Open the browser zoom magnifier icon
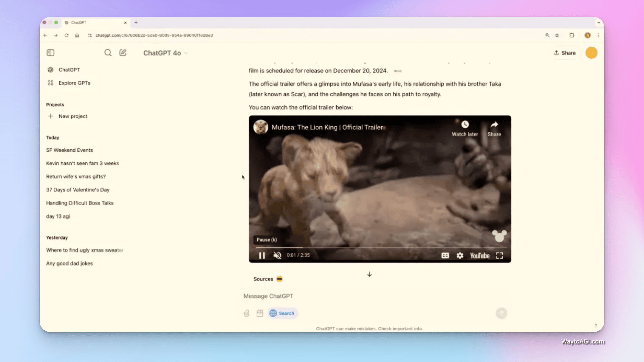The width and height of the screenshot is (644, 362). tap(547, 35)
